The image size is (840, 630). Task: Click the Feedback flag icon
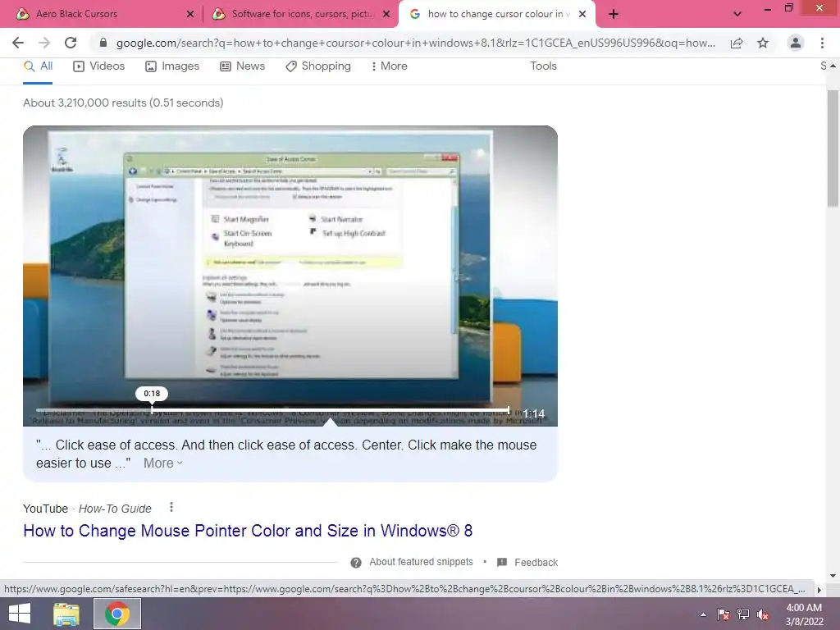click(x=502, y=563)
